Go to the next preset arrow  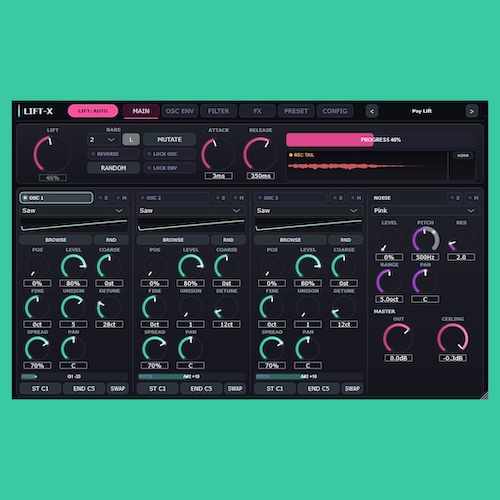click(x=471, y=111)
